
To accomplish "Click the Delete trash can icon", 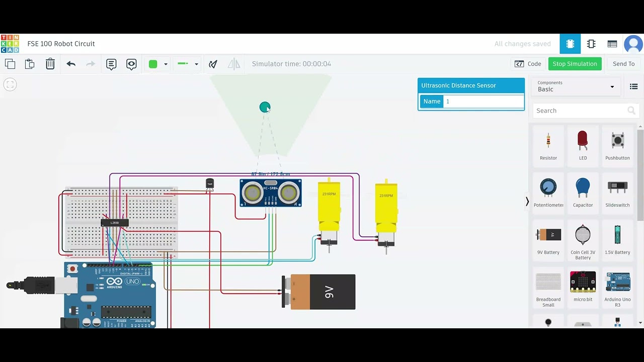I will 50,64.
